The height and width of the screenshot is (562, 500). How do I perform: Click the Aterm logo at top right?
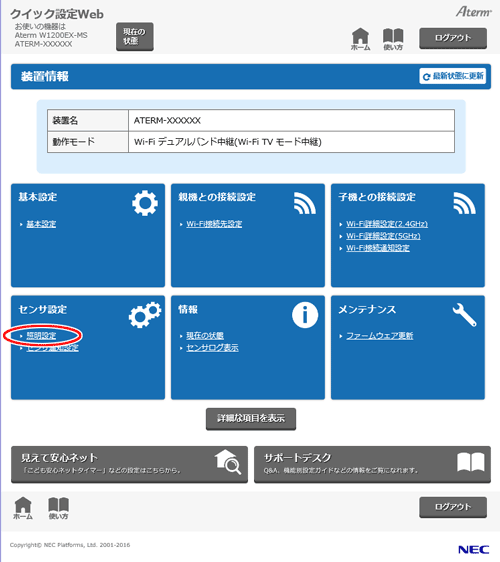pyautogui.click(x=473, y=12)
